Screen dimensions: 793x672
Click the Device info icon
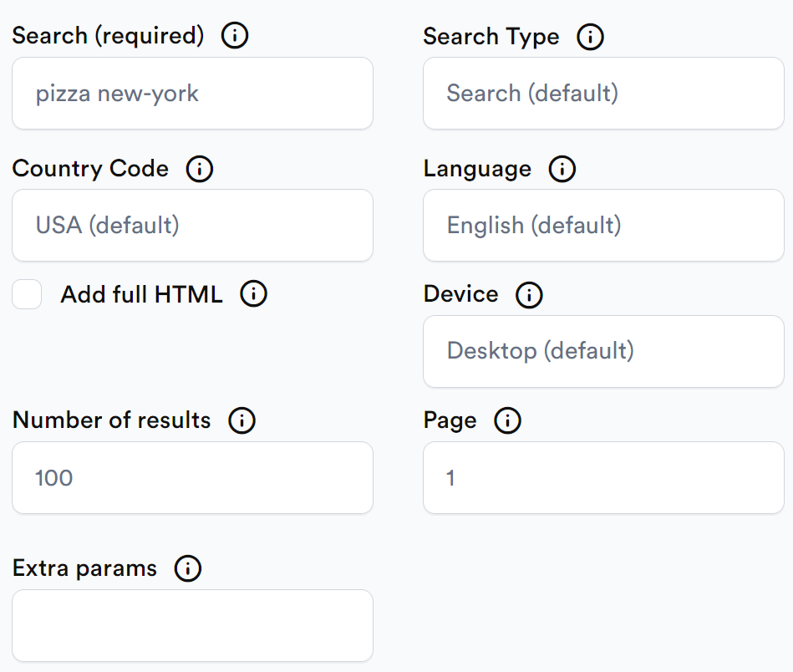coord(529,294)
